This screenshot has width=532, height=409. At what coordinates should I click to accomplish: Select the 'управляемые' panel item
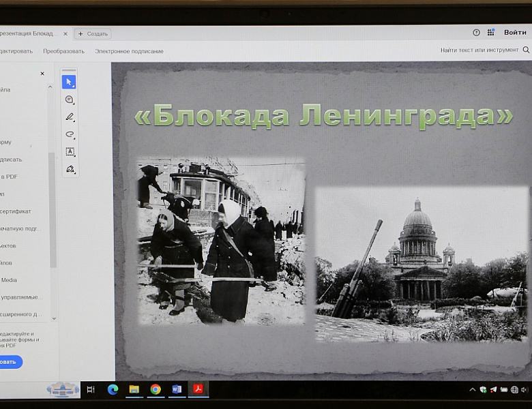21,297
